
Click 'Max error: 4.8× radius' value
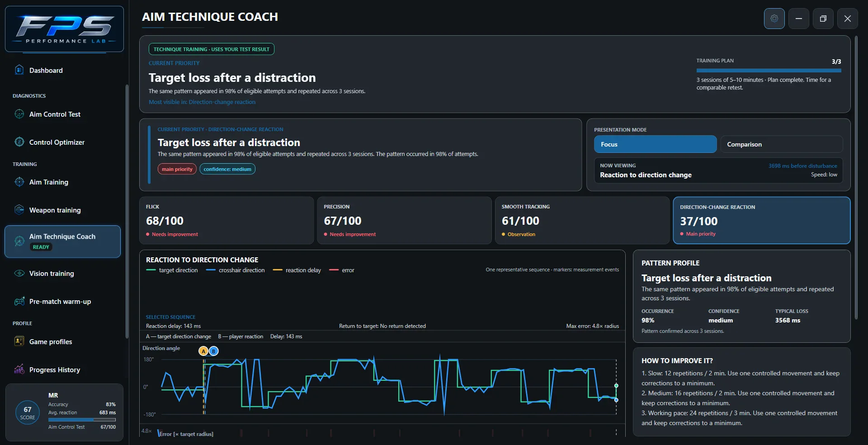592,326
